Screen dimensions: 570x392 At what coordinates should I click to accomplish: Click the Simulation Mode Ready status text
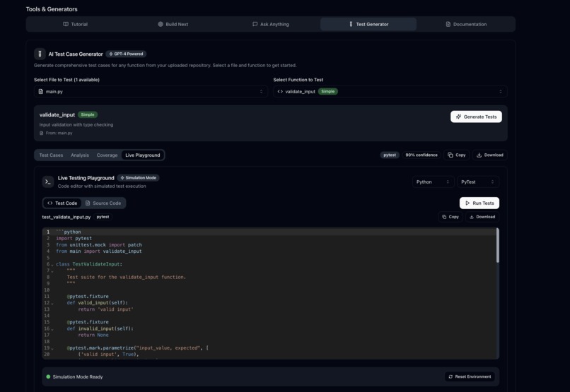(x=78, y=376)
